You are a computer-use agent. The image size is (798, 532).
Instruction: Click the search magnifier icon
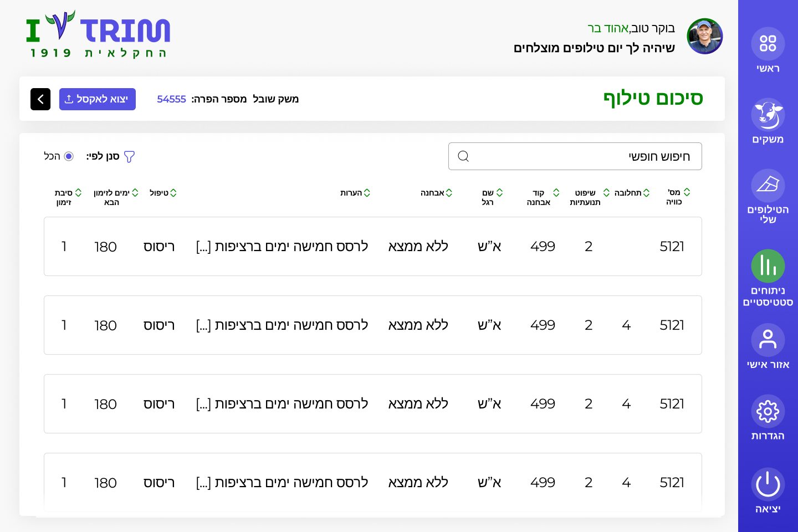point(463,156)
